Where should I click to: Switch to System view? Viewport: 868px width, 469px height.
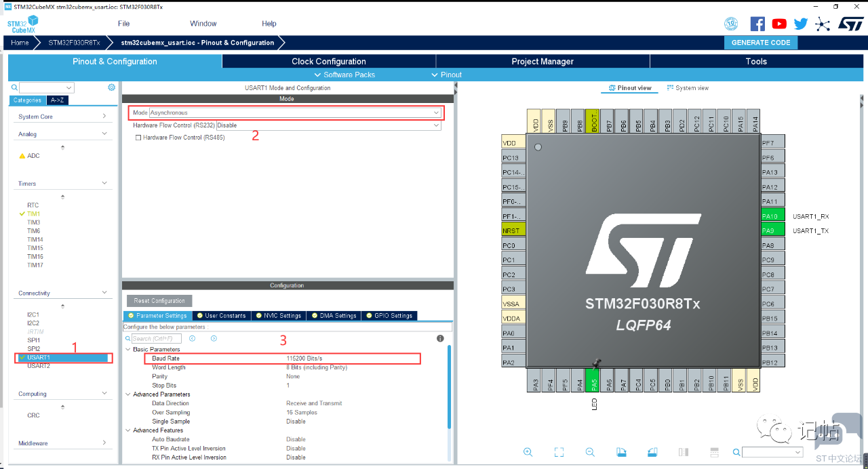(x=688, y=88)
